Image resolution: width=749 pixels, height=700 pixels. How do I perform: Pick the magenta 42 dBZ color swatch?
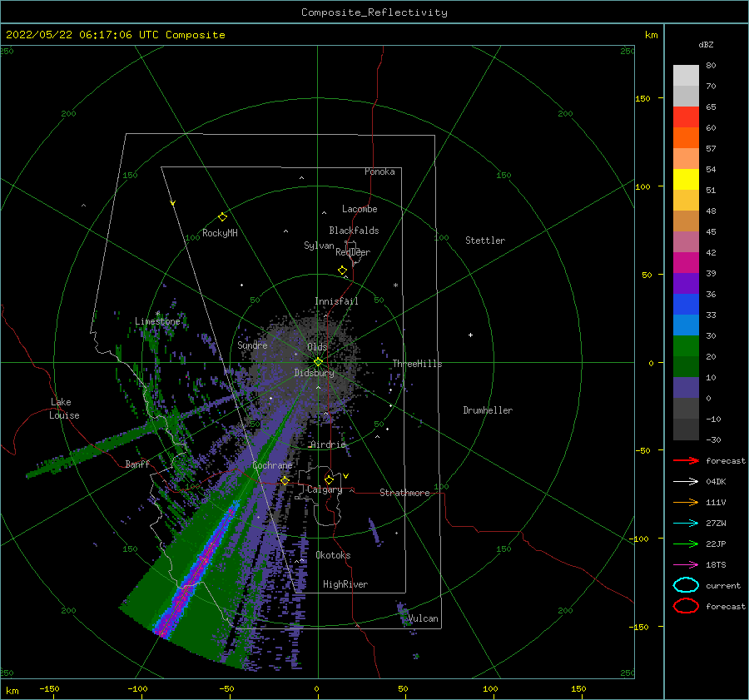pos(686,262)
